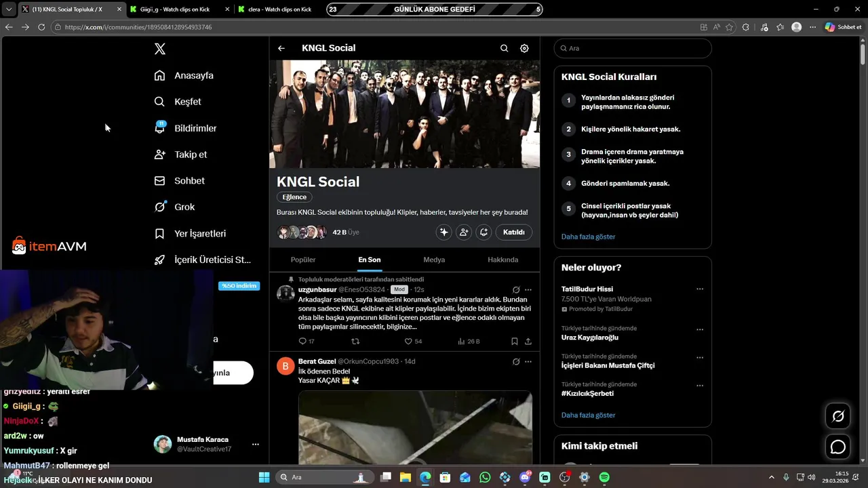This screenshot has width=868, height=488.
Task: Open more options for #KızılcıkŞerbeti trend
Action: click(x=700, y=386)
